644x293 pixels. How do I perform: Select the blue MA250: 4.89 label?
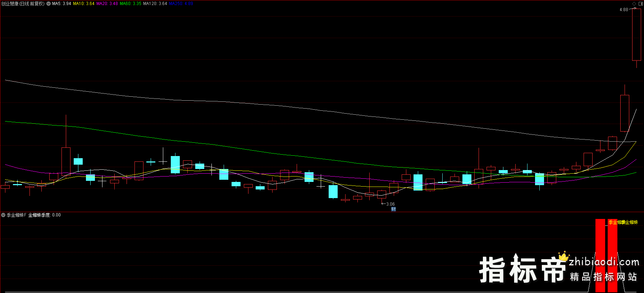tap(181, 4)
